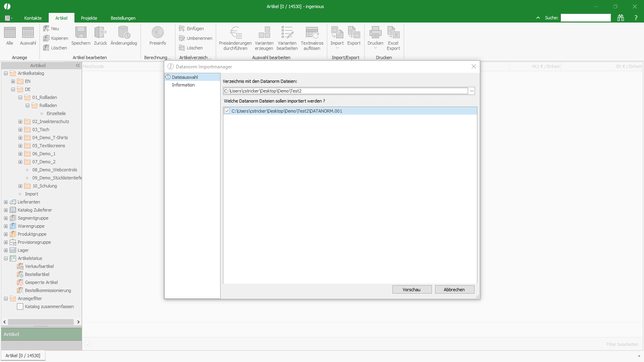Click the Artikel [0 / 14530] bottom tab
Screen dimensions: 644x362
point(23,356)
